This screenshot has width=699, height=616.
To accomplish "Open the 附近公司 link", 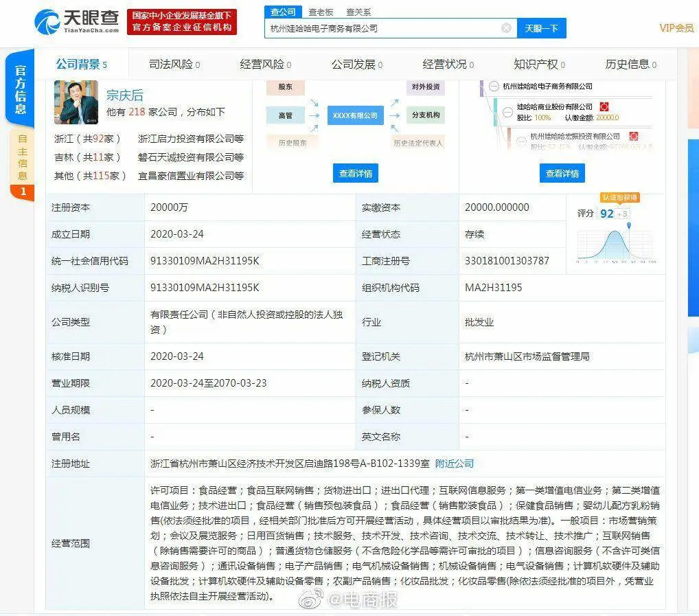I will click(x=455, y=464).
